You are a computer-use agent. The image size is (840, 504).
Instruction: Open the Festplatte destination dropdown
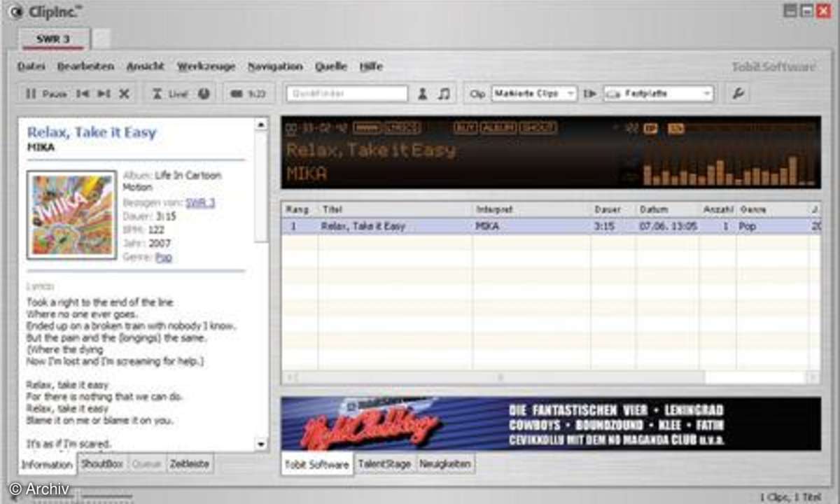(658, 94)
